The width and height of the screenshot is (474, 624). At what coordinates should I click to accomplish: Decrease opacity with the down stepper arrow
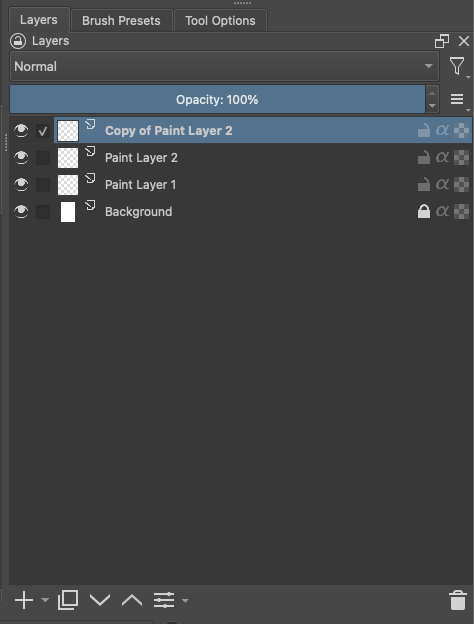(x=432, y=106)
